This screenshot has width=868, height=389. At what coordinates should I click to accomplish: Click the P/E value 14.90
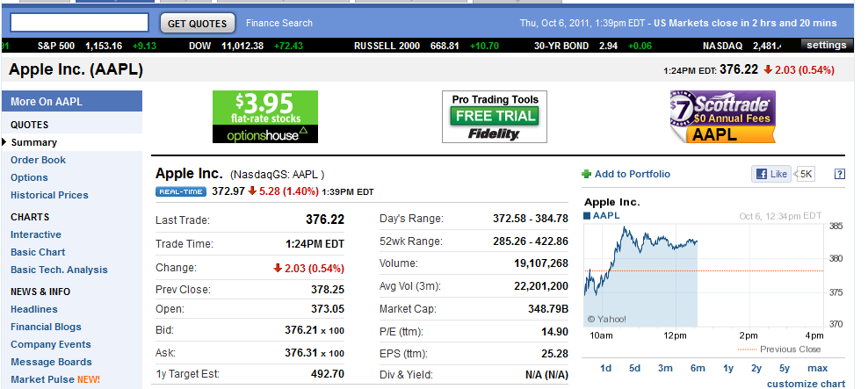554,331
